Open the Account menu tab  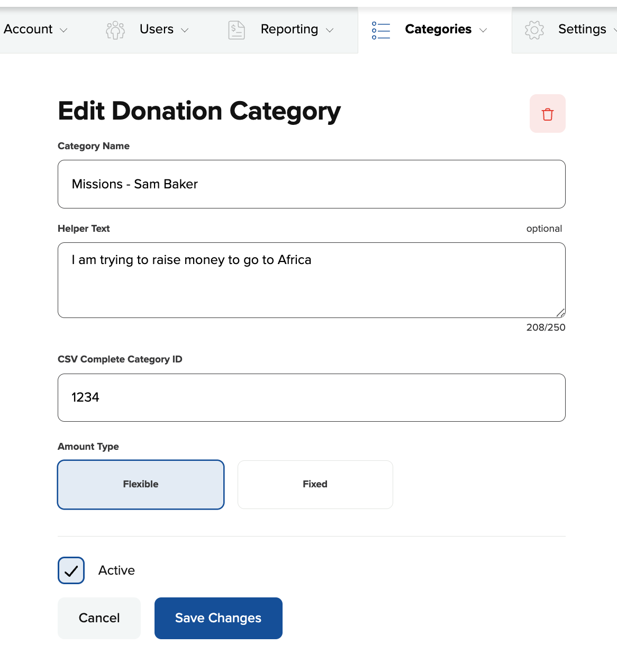click(29, 30)
